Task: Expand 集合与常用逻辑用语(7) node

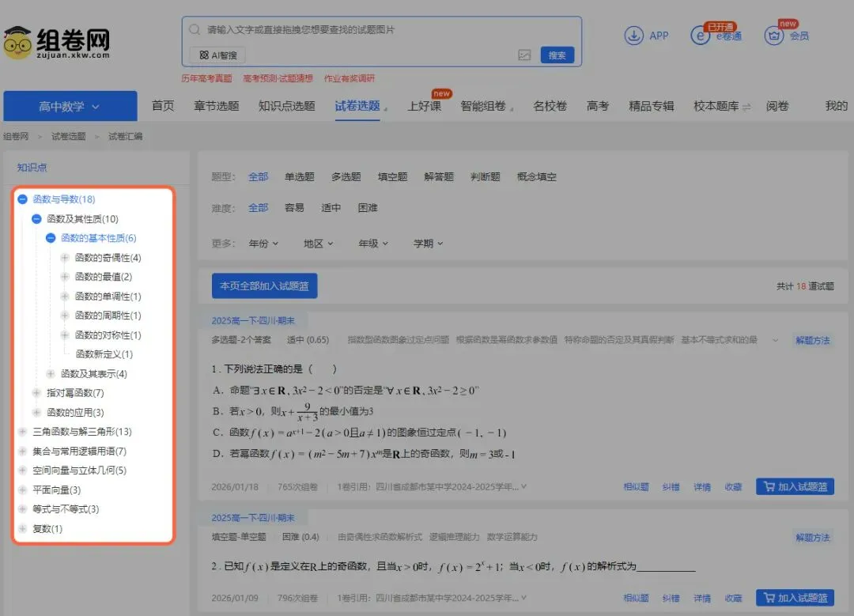Action: click(22, 451)
